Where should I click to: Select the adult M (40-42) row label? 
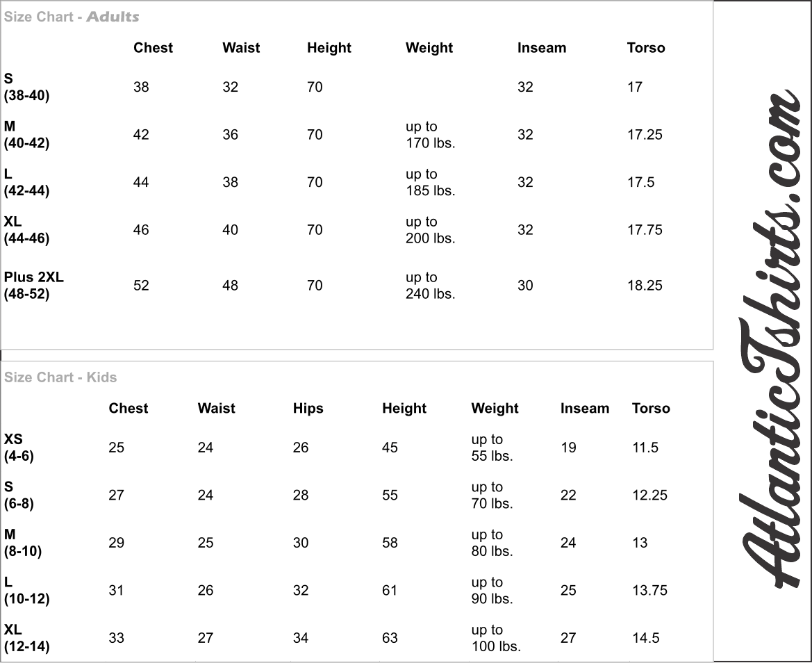pos(26,135)
